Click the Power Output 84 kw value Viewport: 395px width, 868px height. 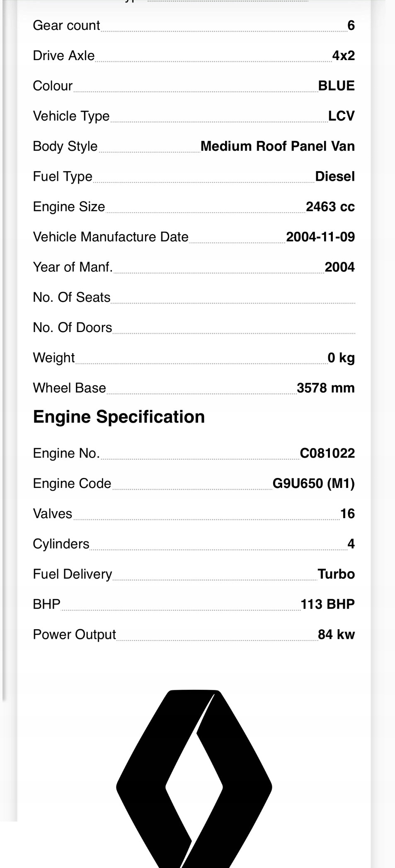[337, 635]
